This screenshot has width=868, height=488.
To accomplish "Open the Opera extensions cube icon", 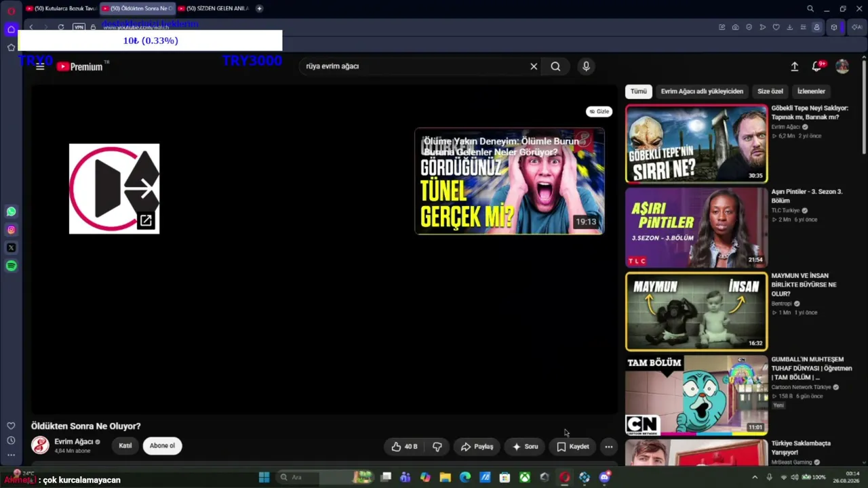I will 834,27.
